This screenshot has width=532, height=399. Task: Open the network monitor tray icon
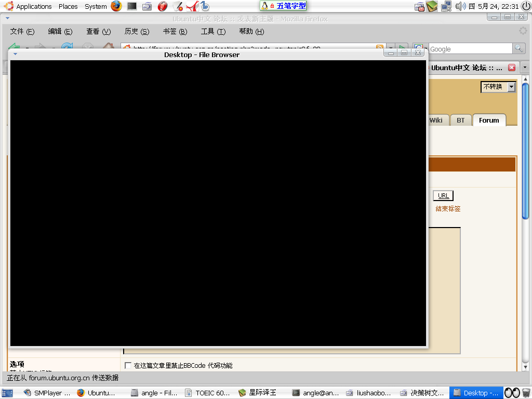446,6
